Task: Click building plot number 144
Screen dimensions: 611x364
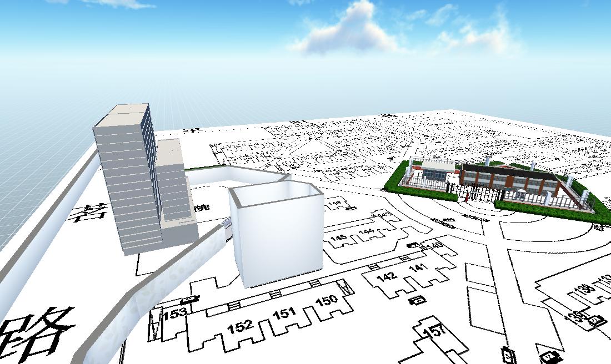Action: tap(366, 231)
